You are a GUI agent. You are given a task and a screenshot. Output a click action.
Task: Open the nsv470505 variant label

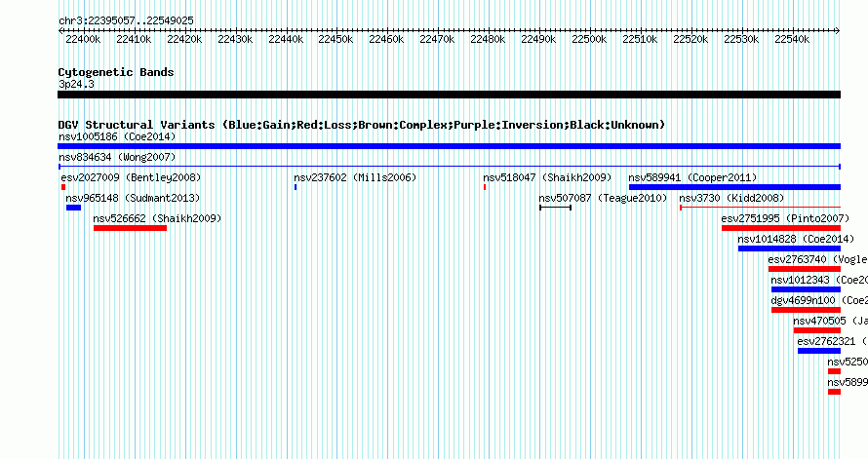tap(830, 321)
